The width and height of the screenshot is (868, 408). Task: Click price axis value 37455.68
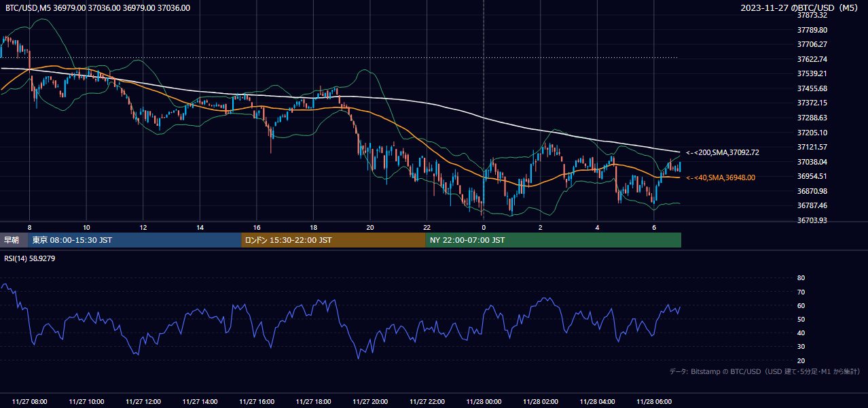point(812,88)
